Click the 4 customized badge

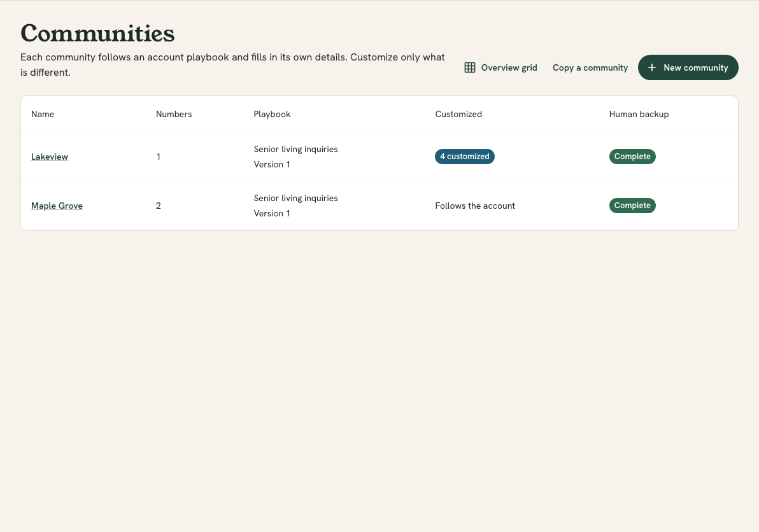pyautogui.click(x=465, y=157)
